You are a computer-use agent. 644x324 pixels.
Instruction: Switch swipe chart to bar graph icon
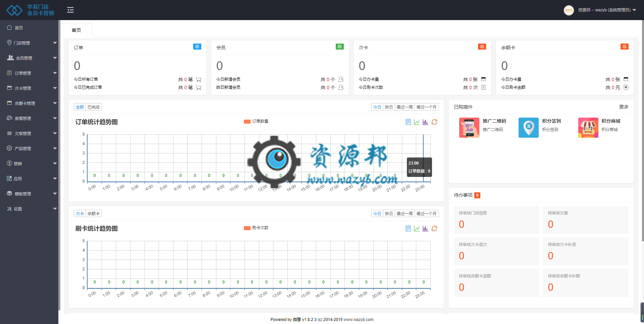pyautogui.click(x=425, y=229)
